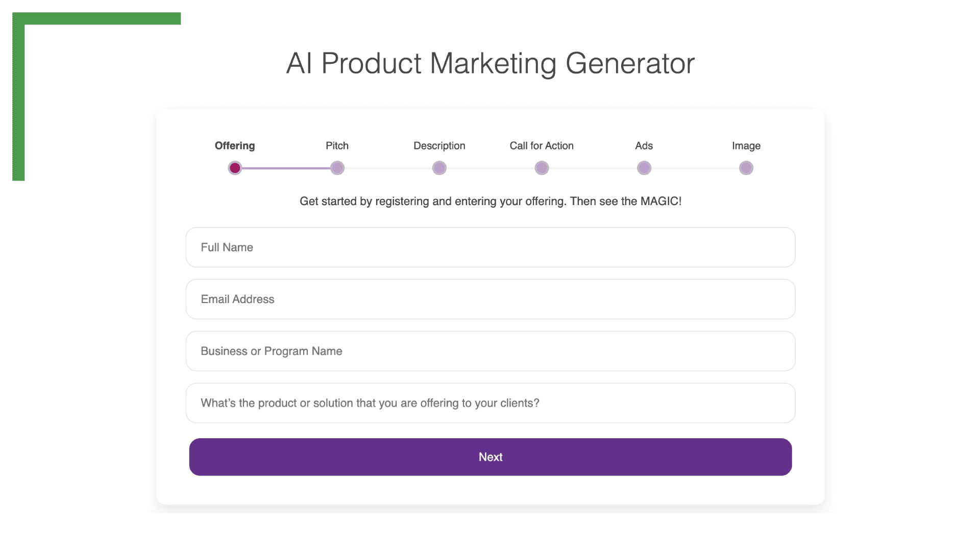Select the Description step label

point(439,146)
